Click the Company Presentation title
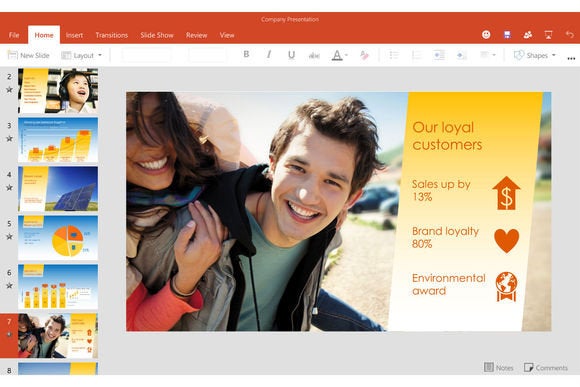 (290, 19)
